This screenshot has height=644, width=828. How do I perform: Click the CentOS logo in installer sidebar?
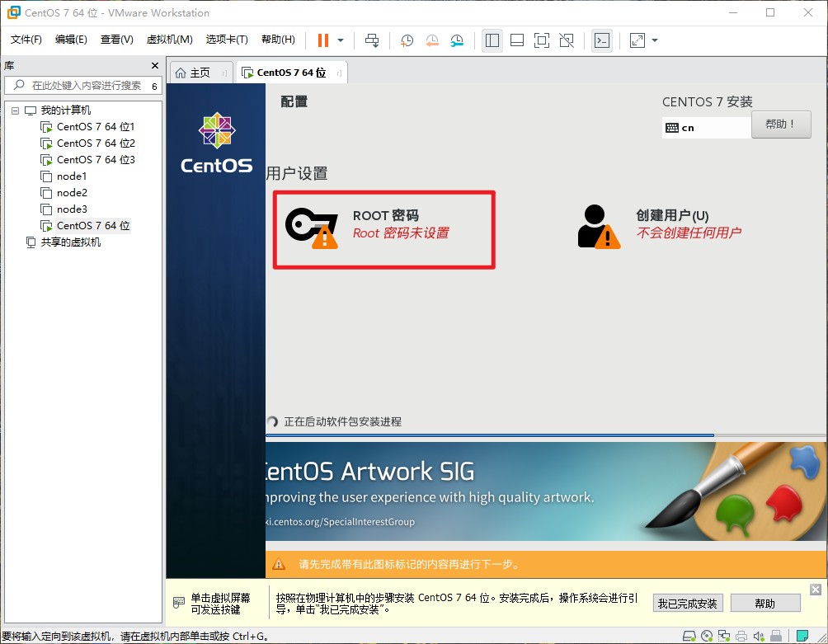[x=217, y=143]
